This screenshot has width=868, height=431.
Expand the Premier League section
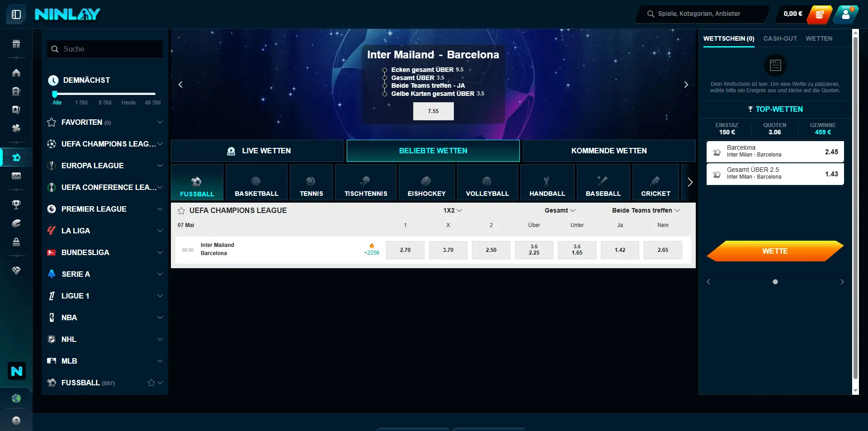coord(160,209)
